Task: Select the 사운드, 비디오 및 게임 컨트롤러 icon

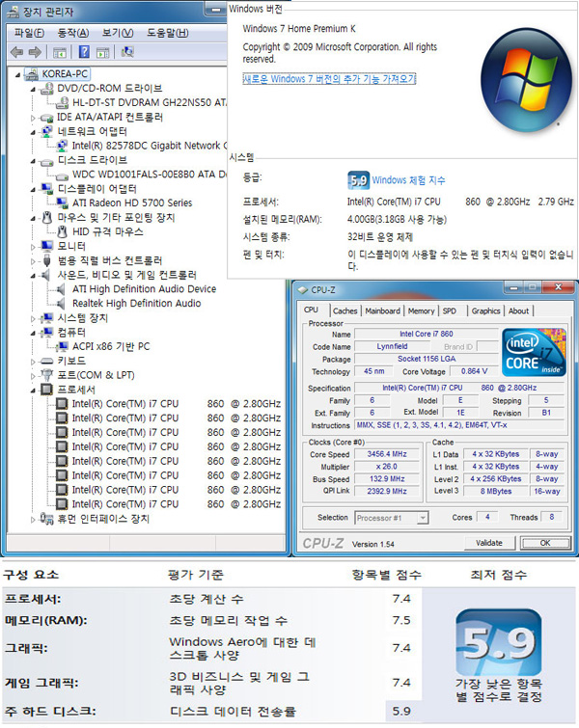Action: [x=46, y=275]
